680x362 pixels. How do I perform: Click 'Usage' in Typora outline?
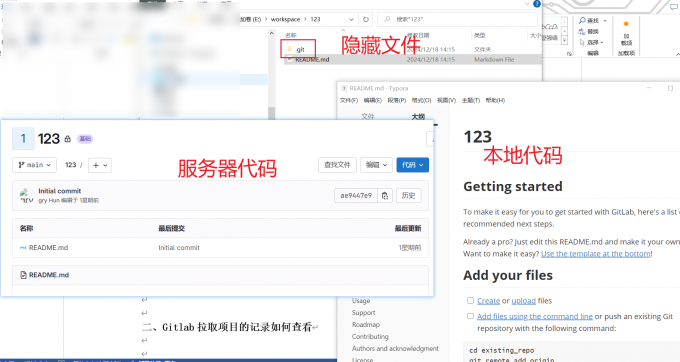coord(361,300)
